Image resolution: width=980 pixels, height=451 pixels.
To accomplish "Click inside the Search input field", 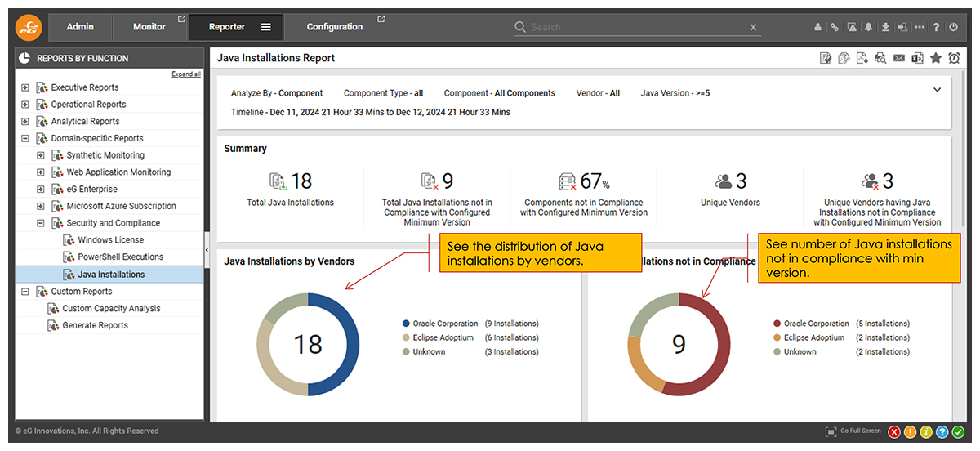I will (637, 27).
